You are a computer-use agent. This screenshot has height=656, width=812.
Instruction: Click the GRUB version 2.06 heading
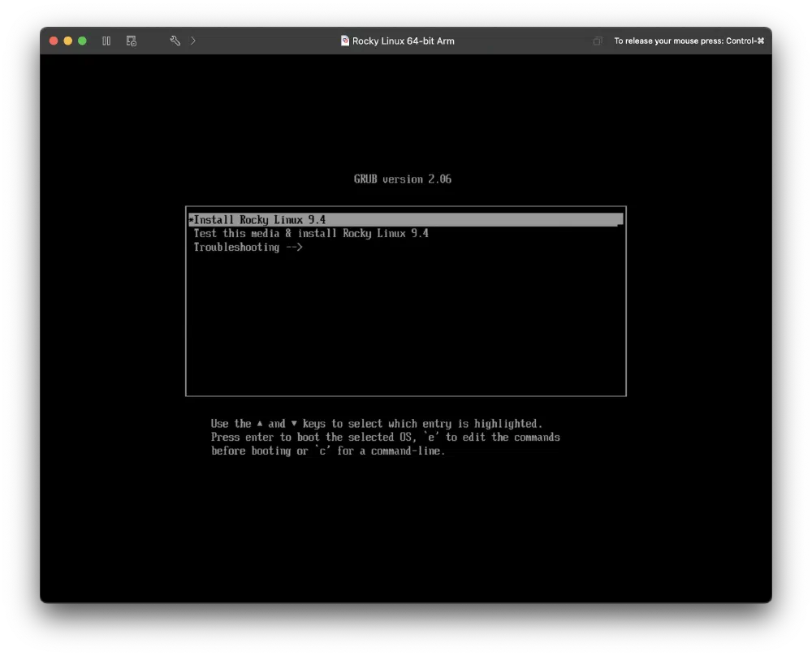tap(403, 179)
